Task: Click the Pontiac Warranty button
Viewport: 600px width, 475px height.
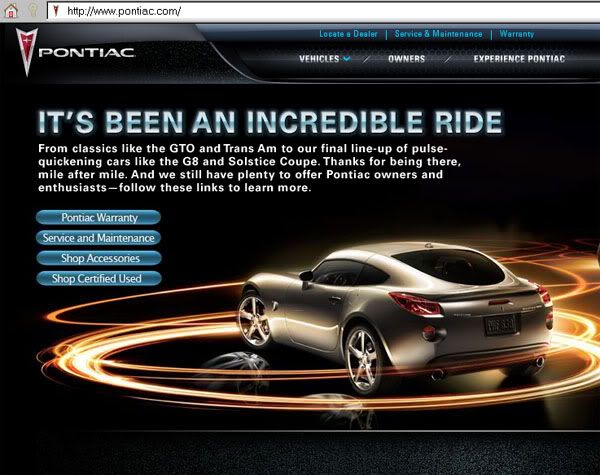Action: pyautogui.click(x=99, y=217)
